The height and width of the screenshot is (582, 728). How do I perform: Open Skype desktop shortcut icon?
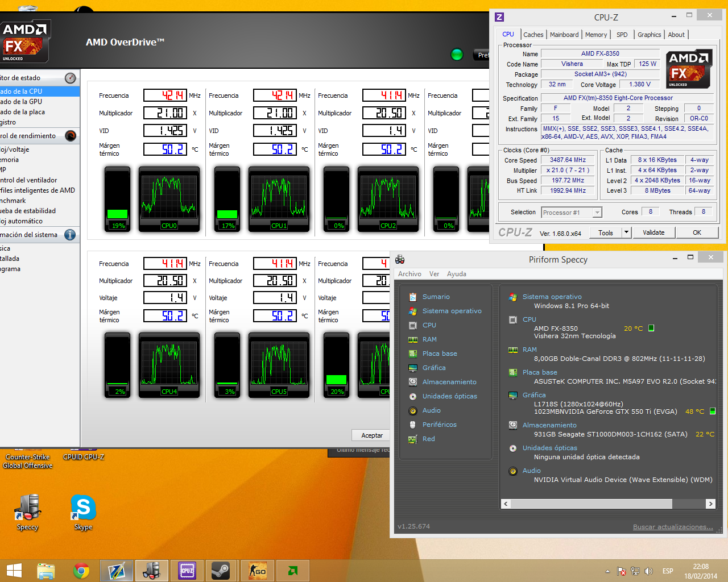click(x=83, y=512)
